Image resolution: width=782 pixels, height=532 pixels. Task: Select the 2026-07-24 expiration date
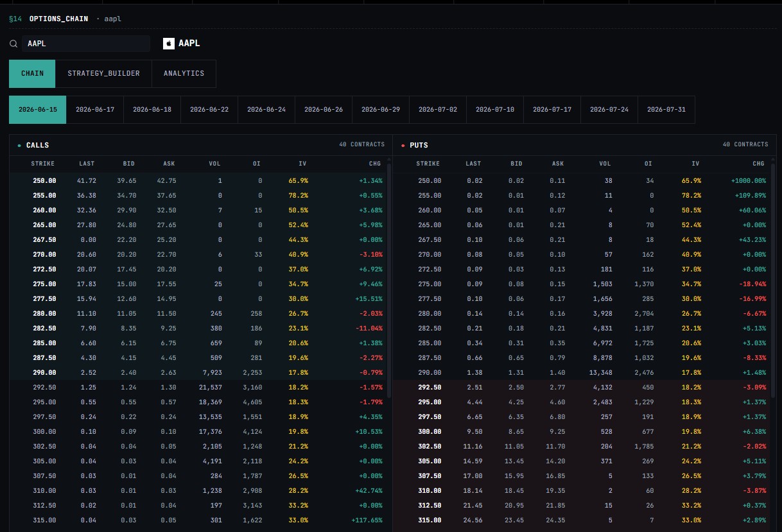pos(609,110)
